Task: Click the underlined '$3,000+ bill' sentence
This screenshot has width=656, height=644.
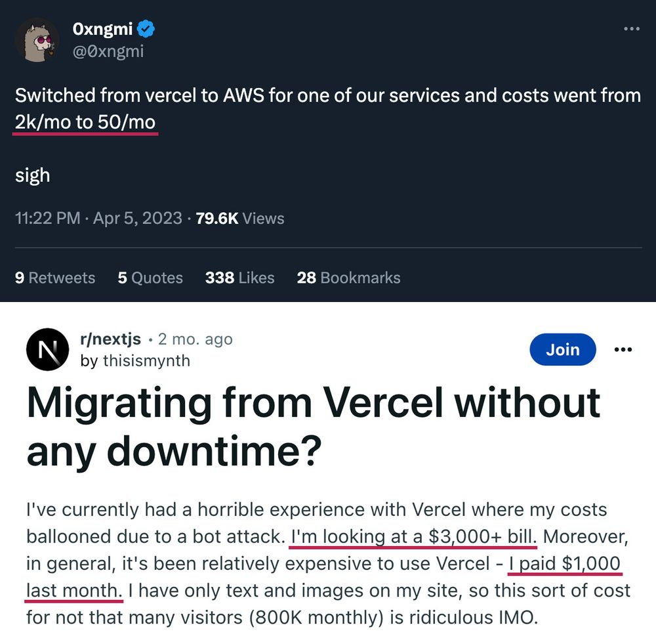Action: [413, 536]
